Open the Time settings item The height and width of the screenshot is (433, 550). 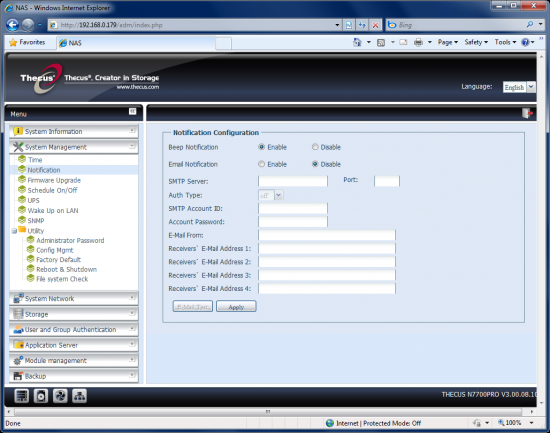35,160
